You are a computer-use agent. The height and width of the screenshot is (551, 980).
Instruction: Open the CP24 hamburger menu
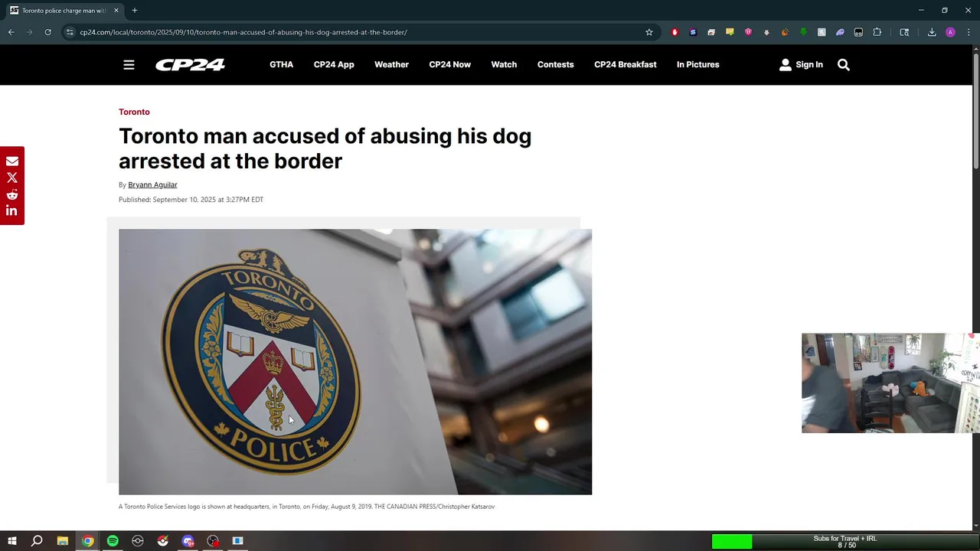pyautogui.click(x=129, y=65)
